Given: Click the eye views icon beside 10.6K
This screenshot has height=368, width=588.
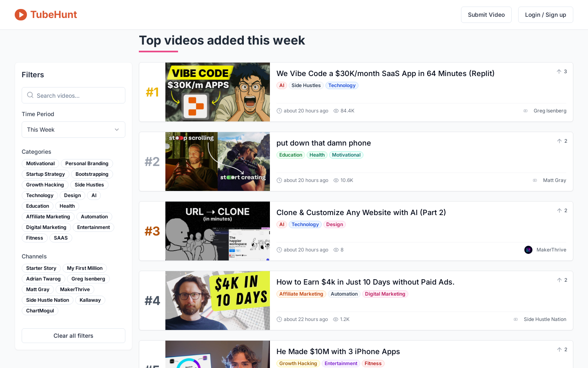Looking at the screenshot, I should [x=336, y=180].
